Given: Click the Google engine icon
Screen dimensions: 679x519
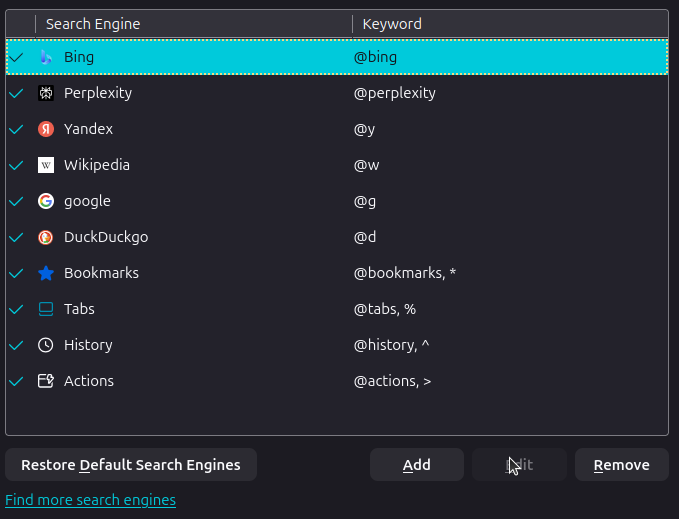Looking at the screenshot, I should pyautogui.click(x=45, y=201).
